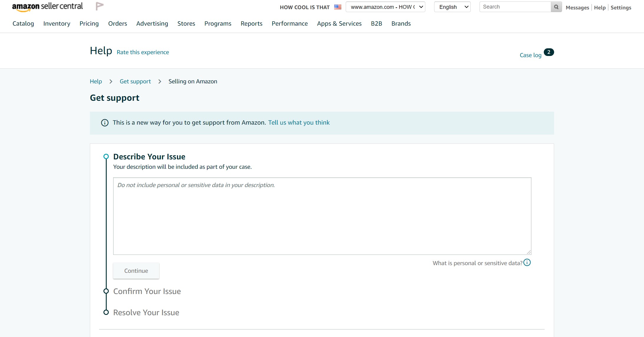644x337 pixels.
Task: Open Settings in the header
Action: 621,8
